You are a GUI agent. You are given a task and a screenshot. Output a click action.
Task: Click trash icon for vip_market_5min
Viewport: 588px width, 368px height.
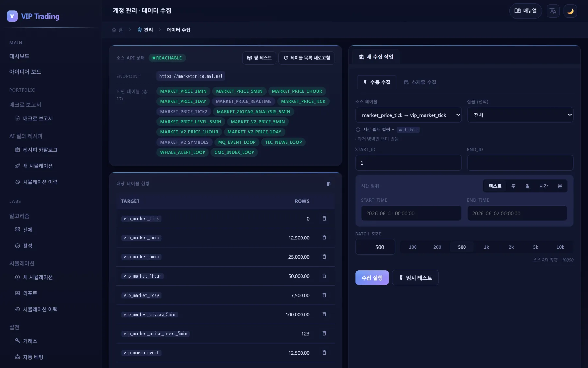324,257
